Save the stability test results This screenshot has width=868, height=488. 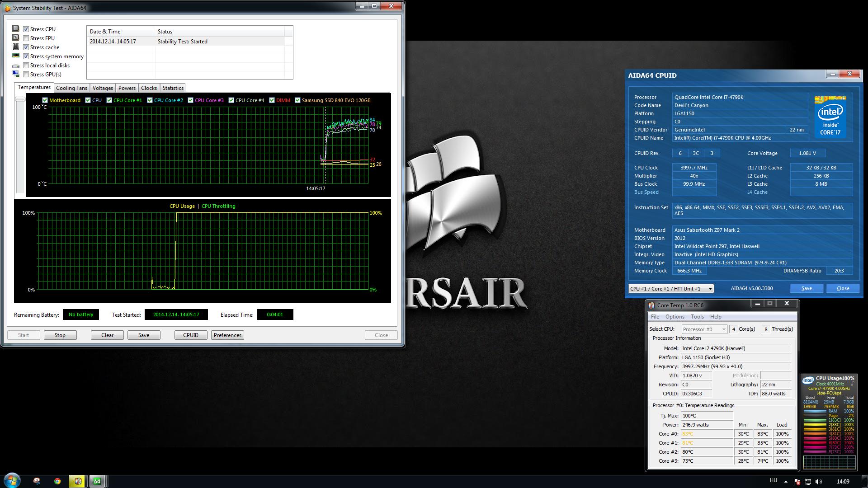tap(144, 335)
